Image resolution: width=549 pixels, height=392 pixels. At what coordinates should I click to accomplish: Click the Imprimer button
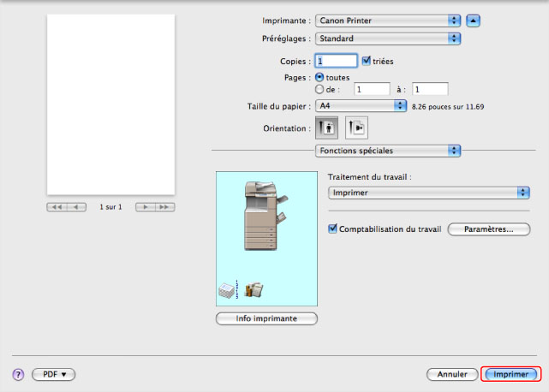coord(510,375)
